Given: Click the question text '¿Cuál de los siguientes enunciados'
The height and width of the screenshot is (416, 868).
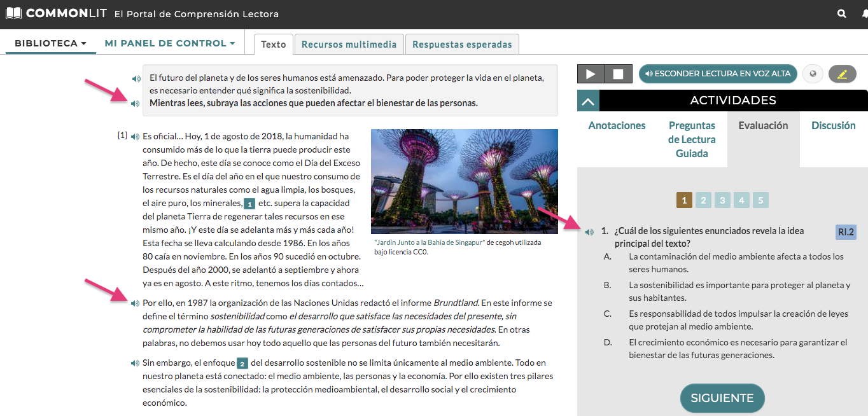Looking at the screenshot, I should (x=709, y=237).
